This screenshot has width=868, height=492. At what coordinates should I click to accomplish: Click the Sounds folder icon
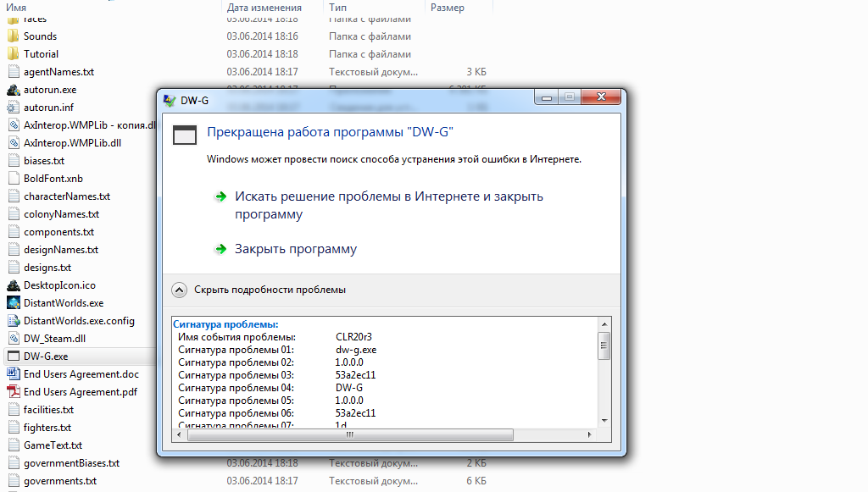pyautogui.click(x=14, y=36)
